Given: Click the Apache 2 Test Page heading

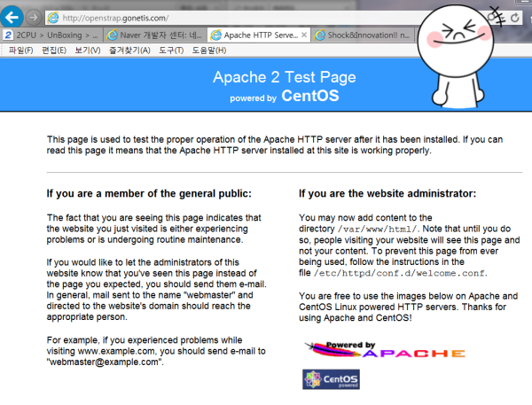Looking at the screenshot, I should click(285, 77).
